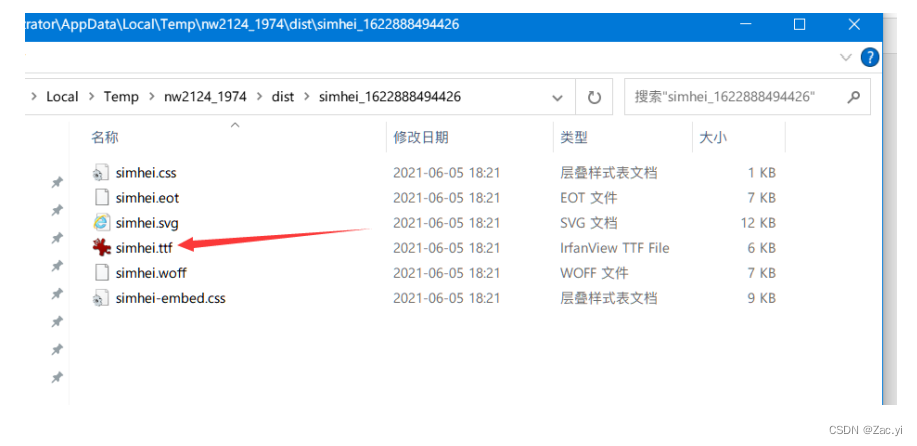Click the search magnifier icon
The height and width of the screenshot is (446, 917).
[x=854, y=97]
